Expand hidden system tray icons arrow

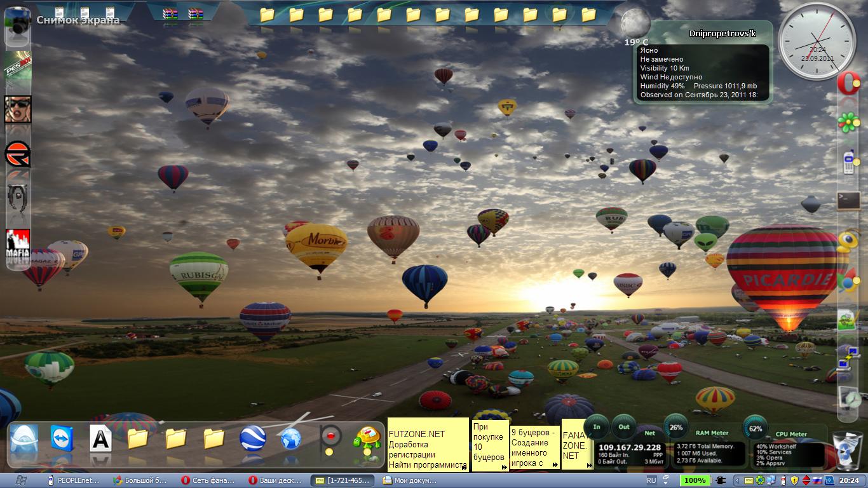(x=737, y=480)
